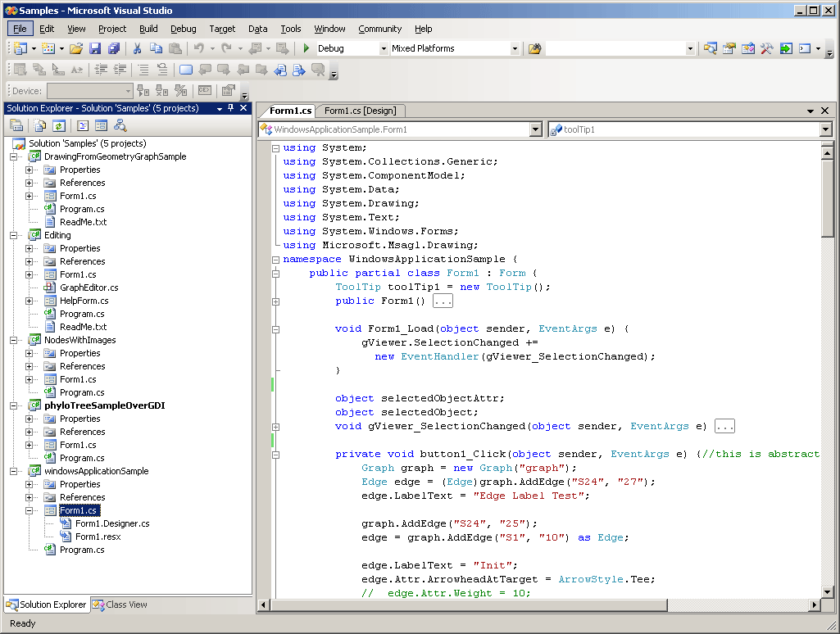
Task: Click the Show All Files icon in Solution Explorer
Action: tap(40, 126)
